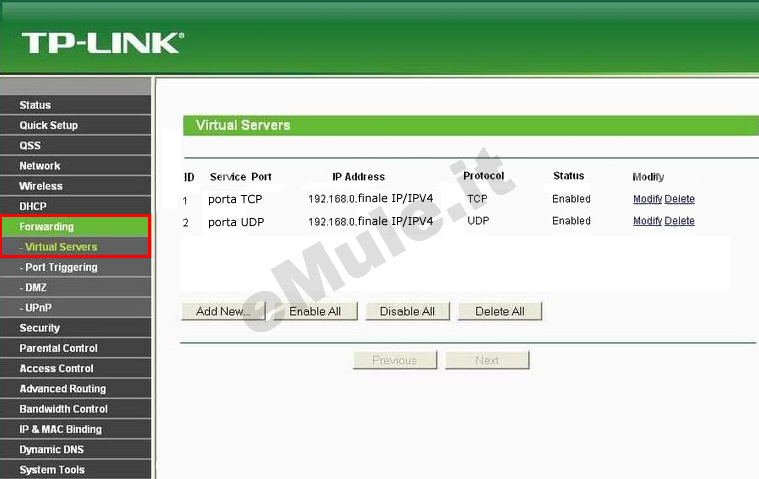
Task: Click the IP Address column header
Action: click(x=359, y=177)
